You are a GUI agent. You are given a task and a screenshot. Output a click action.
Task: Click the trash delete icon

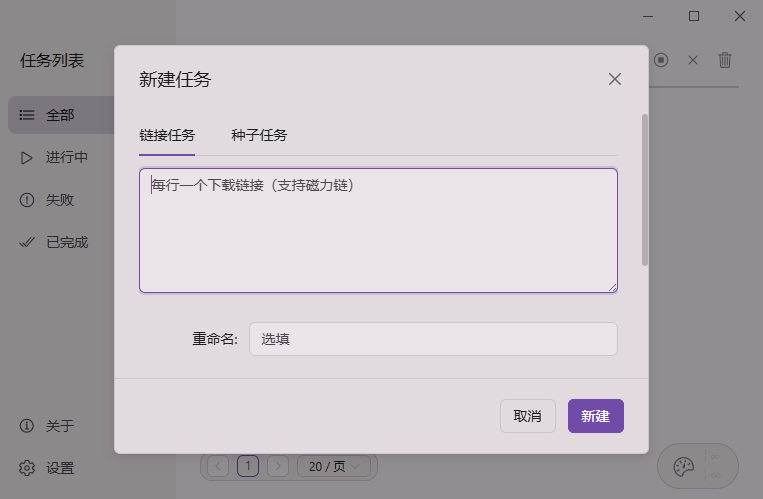(725, 60)
